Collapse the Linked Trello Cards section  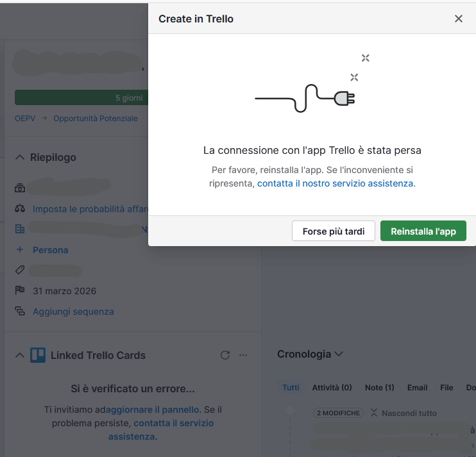[x=20, y=355]
